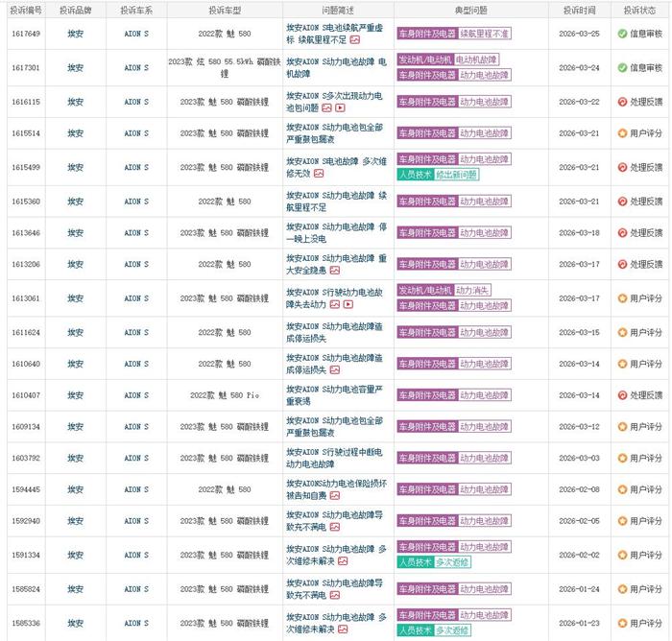This screenshot has width=672, height=641.
Task: Click the green check status icon for 1617301
Action: click(x=622, y=68)
